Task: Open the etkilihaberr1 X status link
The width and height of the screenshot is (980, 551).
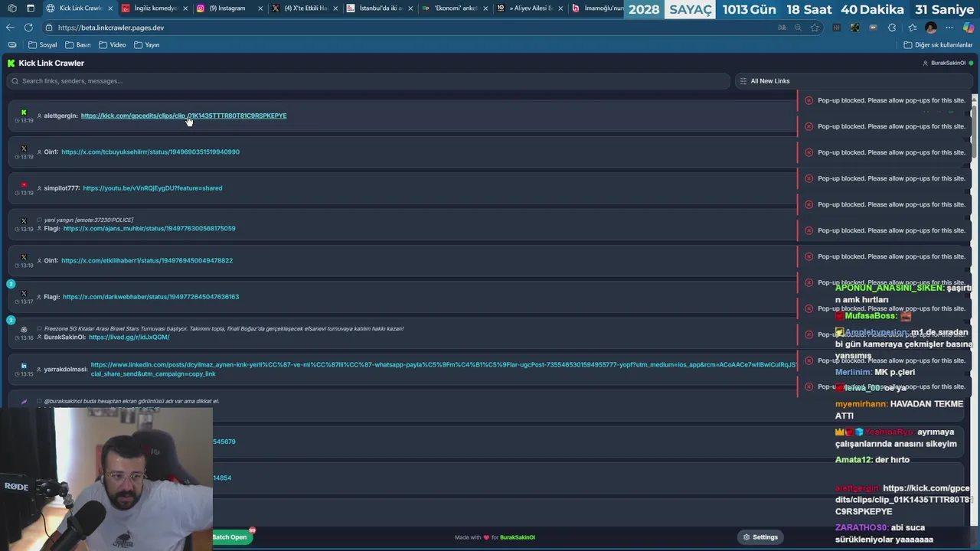Action: click(147, 260)
